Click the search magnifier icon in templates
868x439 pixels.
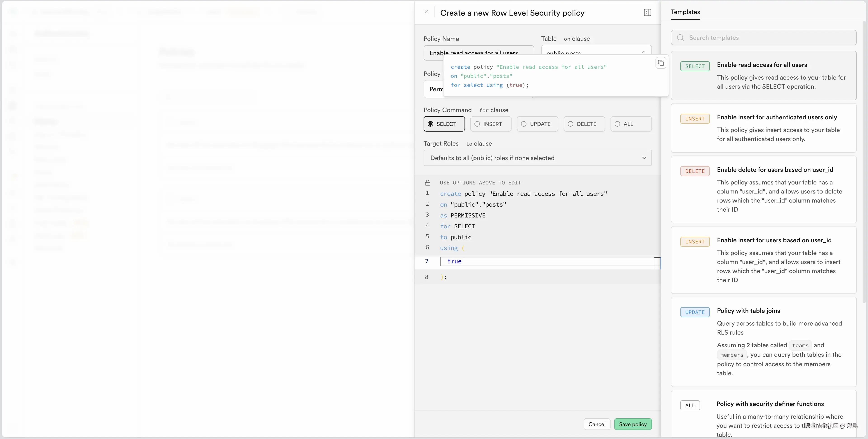pyautogui.click(x=680, y=38)
